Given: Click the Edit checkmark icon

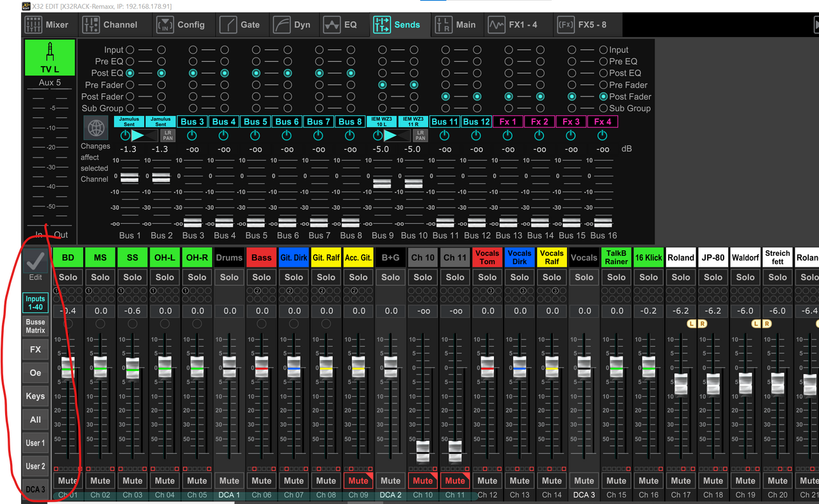Looking at the screenshot, I should coord(36,261).
